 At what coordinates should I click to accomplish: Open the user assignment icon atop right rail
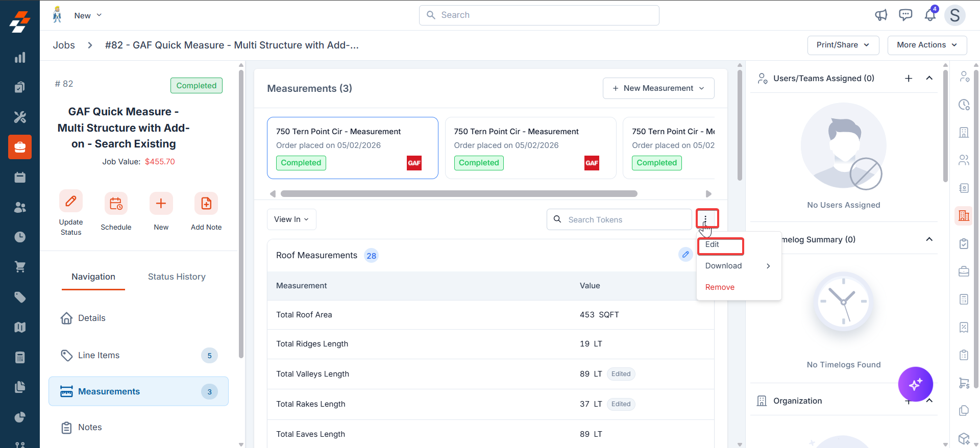click(x=964, y=77)
